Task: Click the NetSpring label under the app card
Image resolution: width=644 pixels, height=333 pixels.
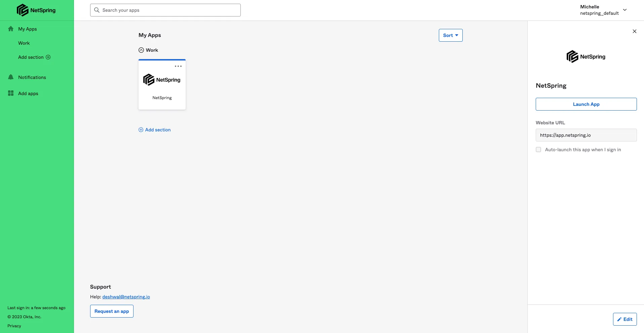Action: click(162, 98)
